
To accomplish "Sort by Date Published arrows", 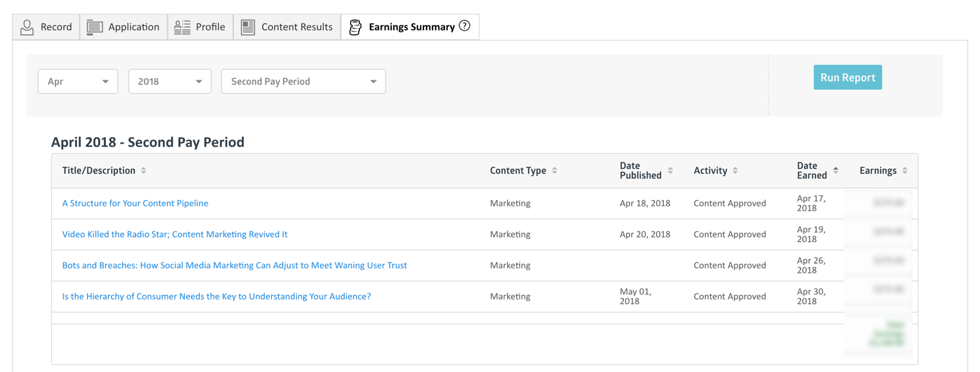I will click(x=670, y=170).
